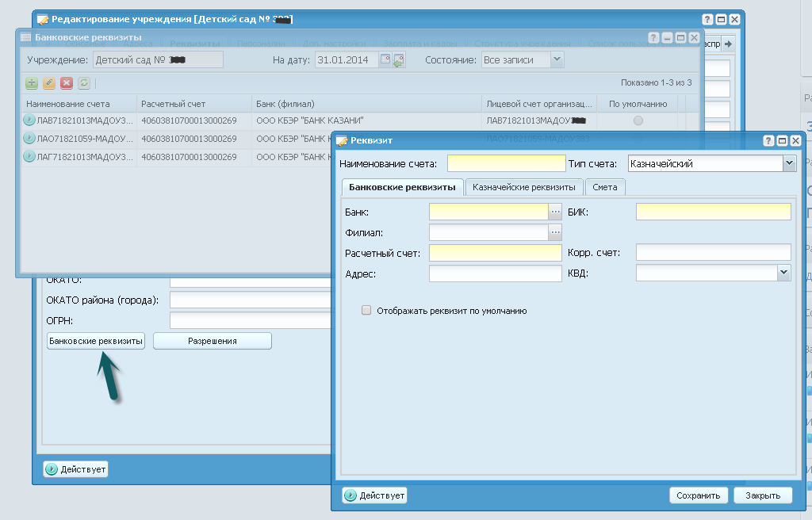Switch to the Казначейские реквизиты tab
The height and width of the screenshot is (520, 812).
pos(524,187)
